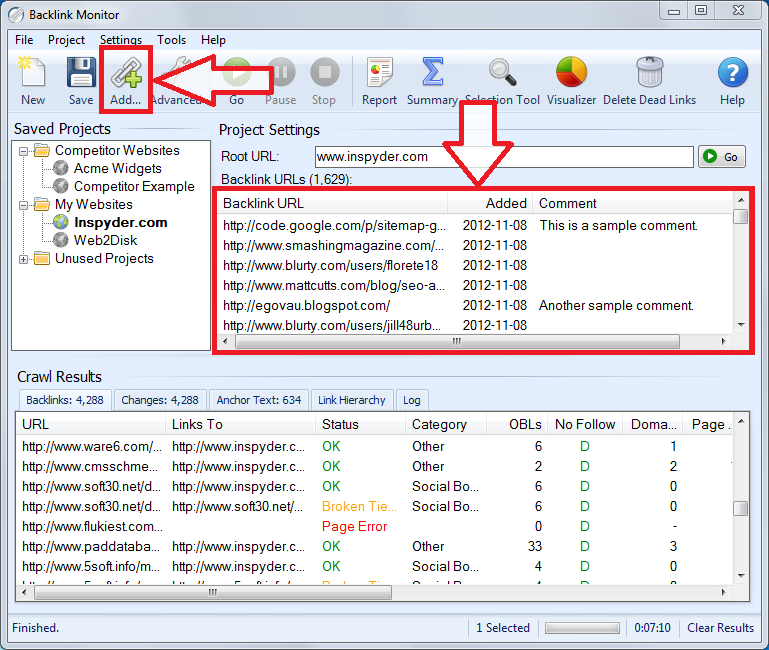769x650 pixels.
Task: Switch to the Anchor Text: 634 tab
Action: (x=259, y=400)
